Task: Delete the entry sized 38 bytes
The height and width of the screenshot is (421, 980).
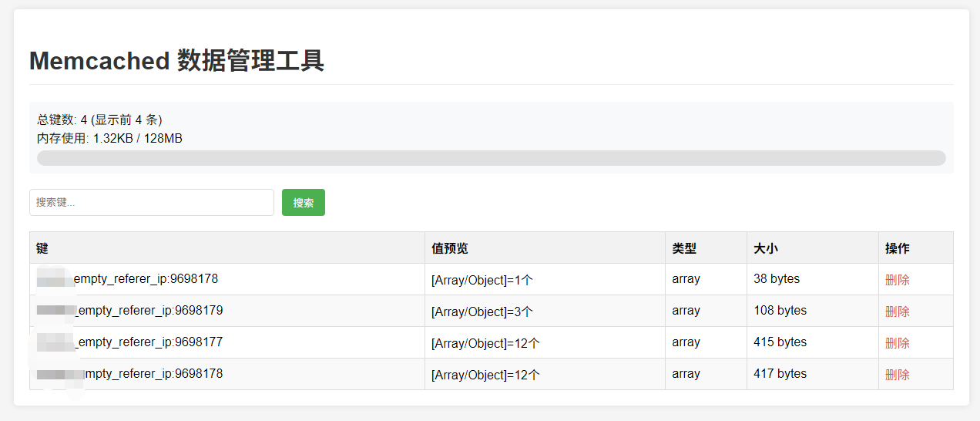Action: pyautogui.click(x=897, y=280)
